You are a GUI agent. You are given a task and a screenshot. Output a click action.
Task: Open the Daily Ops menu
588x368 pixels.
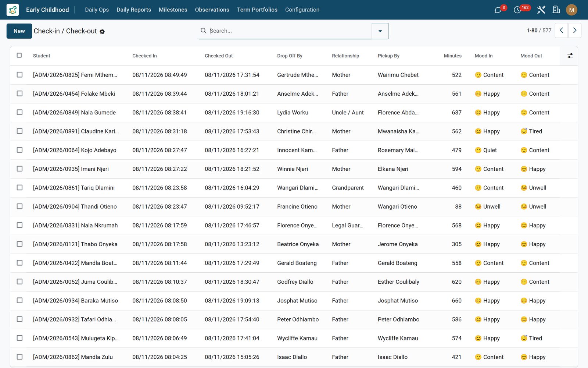pyautogui.click(x=97, y=10)
